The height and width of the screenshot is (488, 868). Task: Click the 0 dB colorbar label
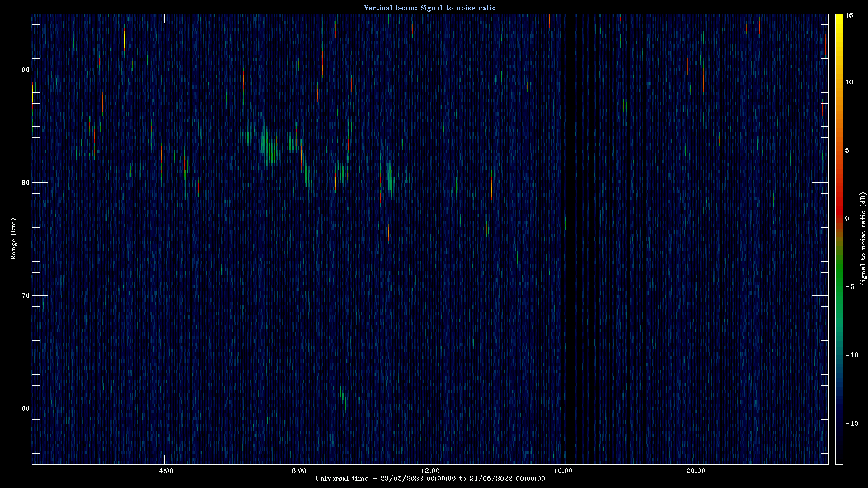tap(847, 219)
